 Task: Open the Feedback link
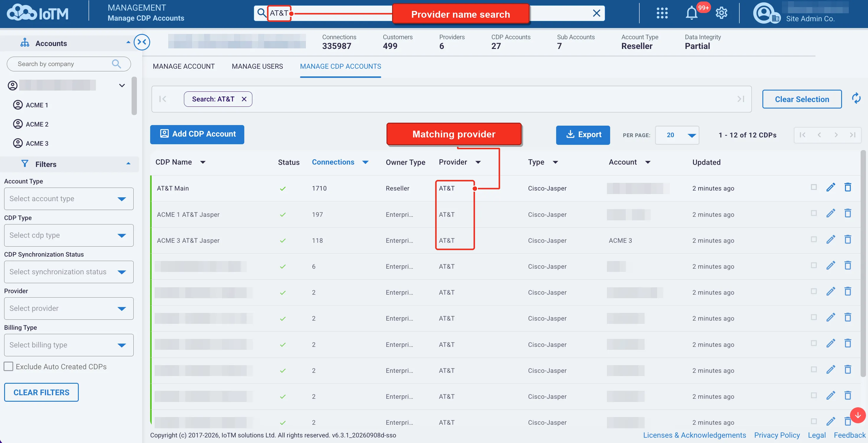click(849, 435)
